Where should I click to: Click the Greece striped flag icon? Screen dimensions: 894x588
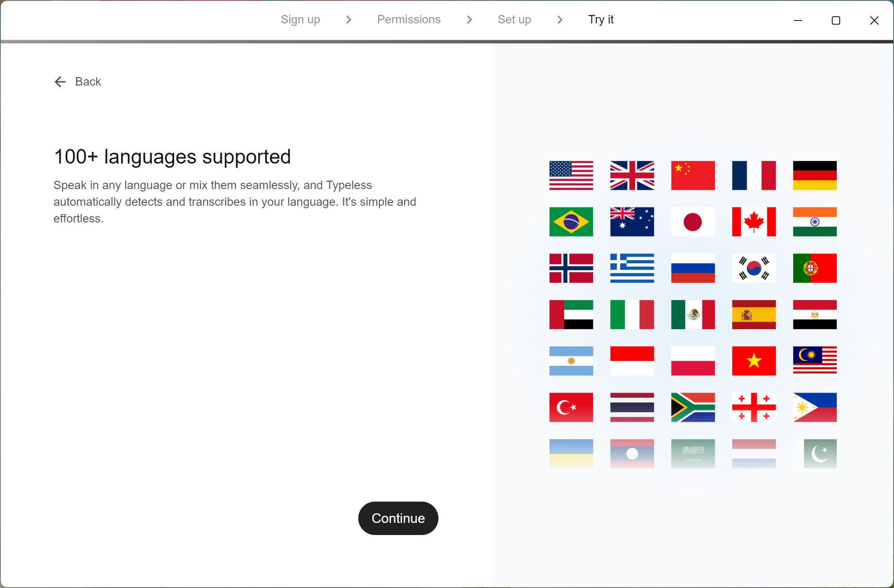pyautogui.click(x=632, y=268)
